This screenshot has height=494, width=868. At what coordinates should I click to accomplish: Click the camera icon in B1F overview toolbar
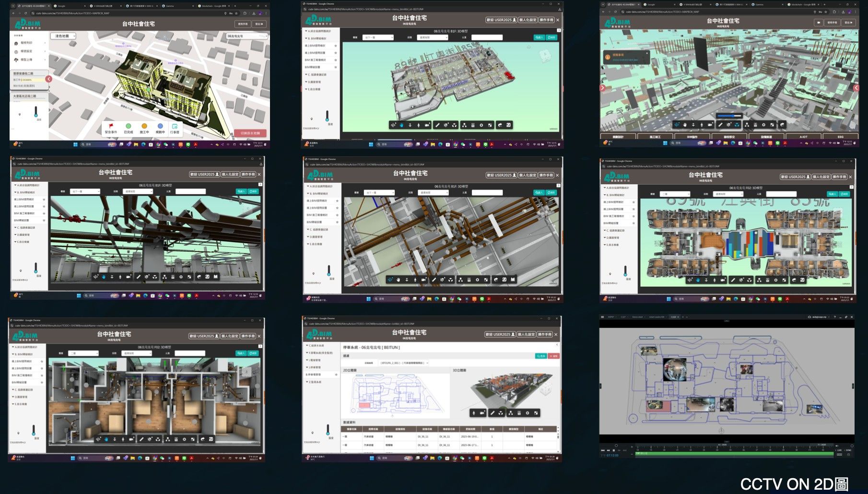(x=427, y=125)
